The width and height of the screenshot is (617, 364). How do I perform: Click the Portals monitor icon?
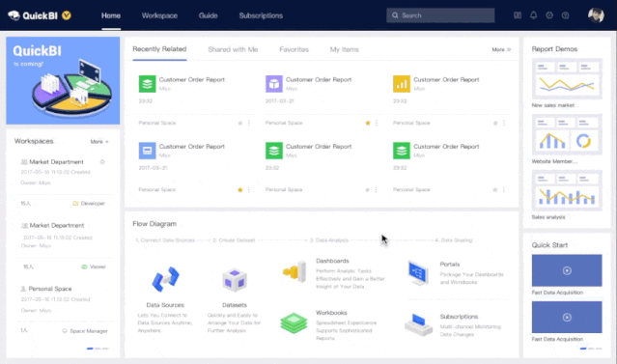(x=418, y=272)
